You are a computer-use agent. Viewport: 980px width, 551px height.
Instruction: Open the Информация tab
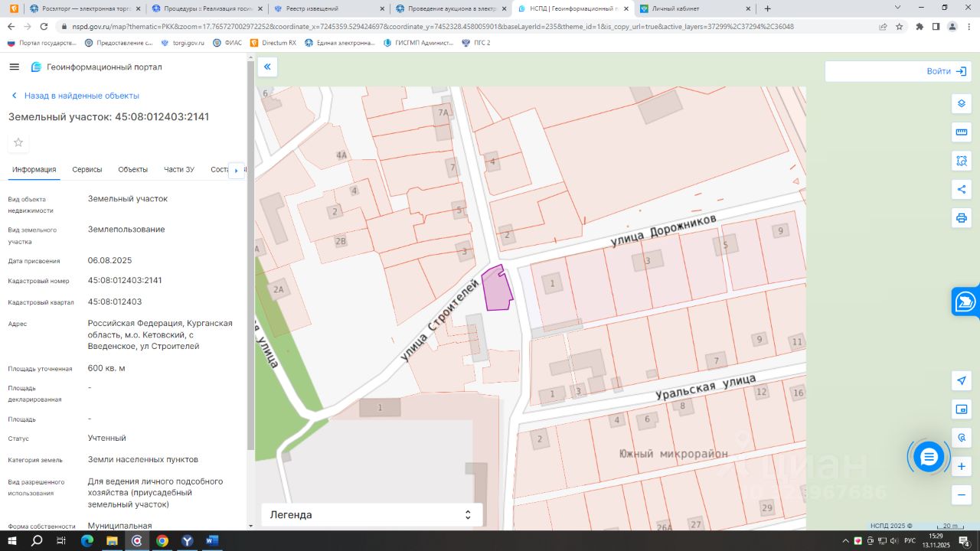coord(34,169)
